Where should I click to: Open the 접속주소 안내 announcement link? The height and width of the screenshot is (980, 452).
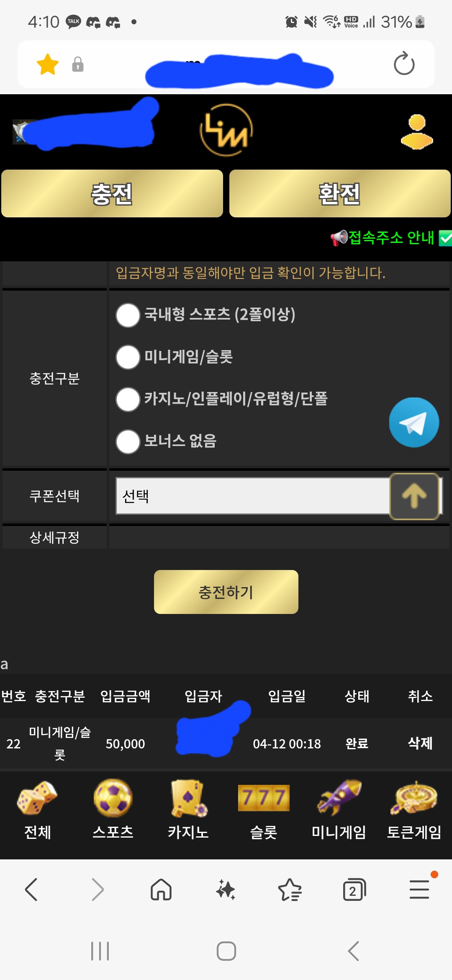tap(389, 239)
